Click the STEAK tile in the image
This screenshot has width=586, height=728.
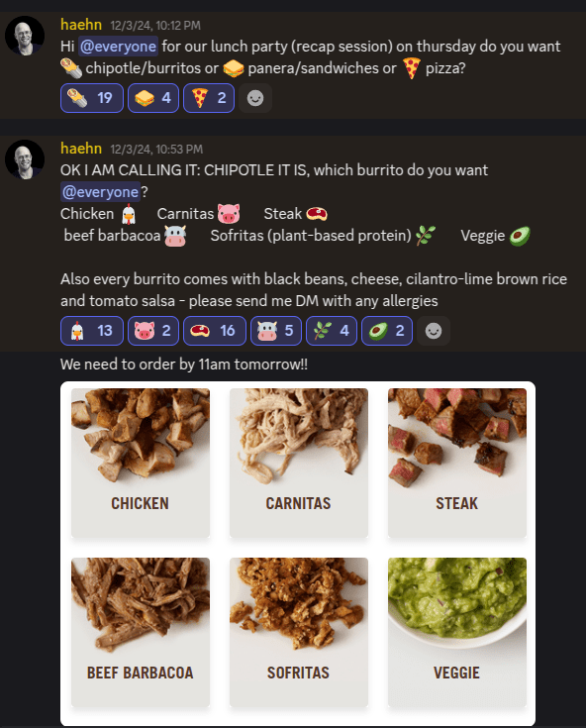click(x=457, y=463)
